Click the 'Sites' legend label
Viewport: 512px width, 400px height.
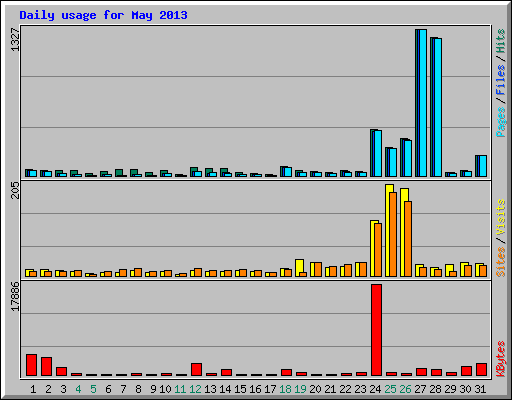501,262
